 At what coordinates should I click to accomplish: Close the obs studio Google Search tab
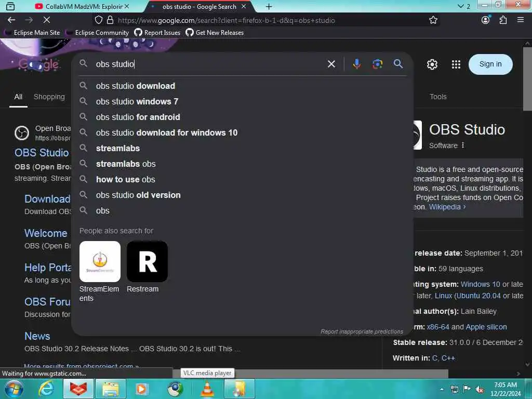[244, 6]
